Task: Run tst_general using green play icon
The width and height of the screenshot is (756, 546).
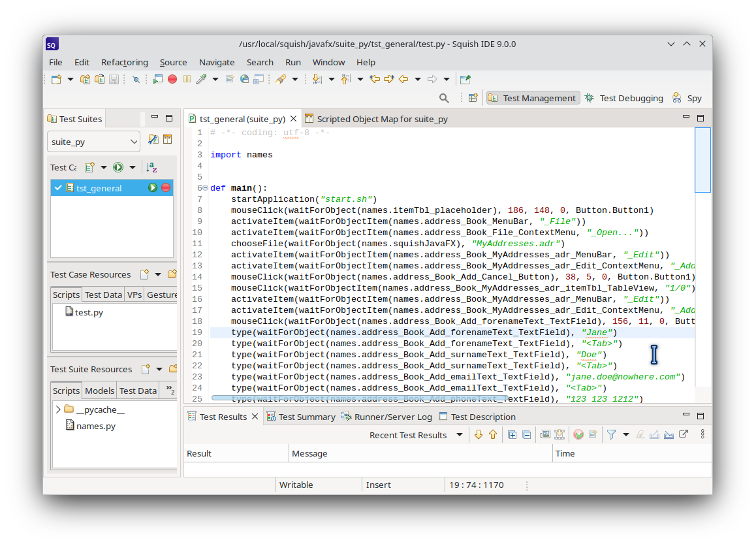Action: pyautogui.click(x=152, y=187)
